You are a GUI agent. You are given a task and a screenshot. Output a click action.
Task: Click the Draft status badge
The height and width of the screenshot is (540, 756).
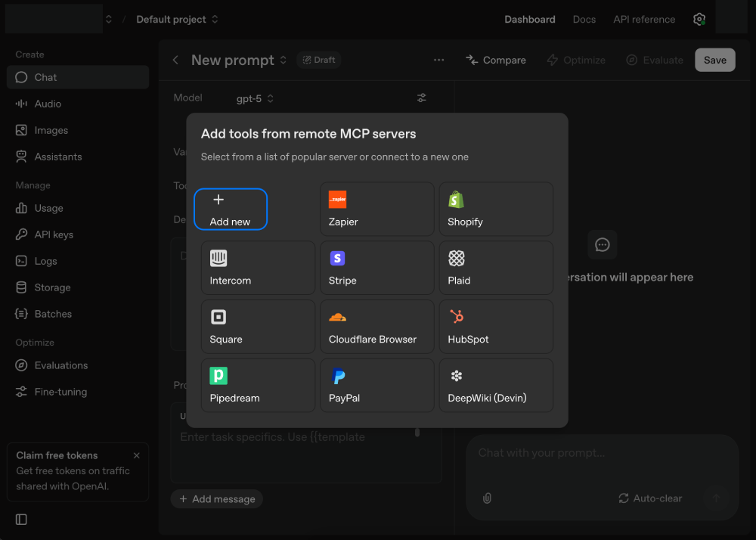click(319, 60)
